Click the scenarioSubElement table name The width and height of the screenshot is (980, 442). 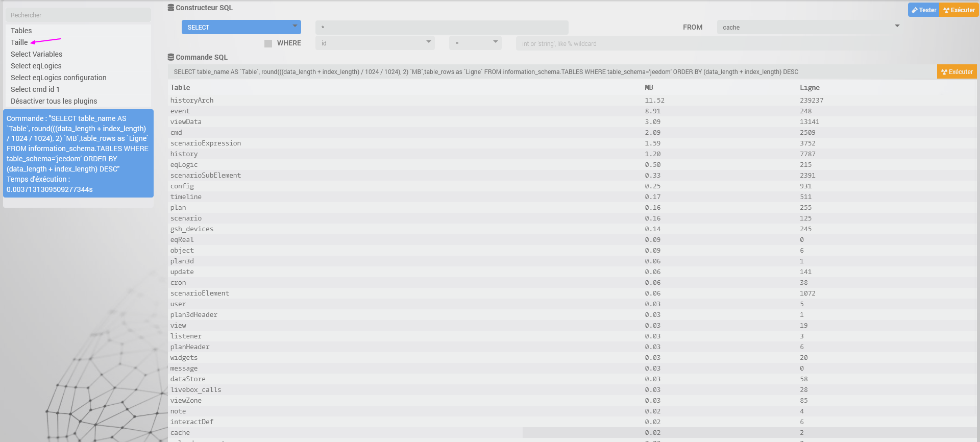click(x=206, y=176)
